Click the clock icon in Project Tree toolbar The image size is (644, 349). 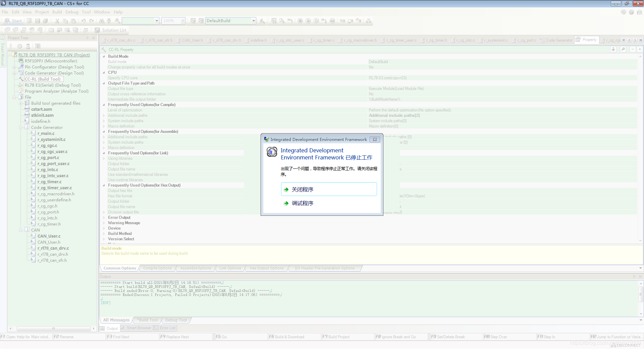20,46
